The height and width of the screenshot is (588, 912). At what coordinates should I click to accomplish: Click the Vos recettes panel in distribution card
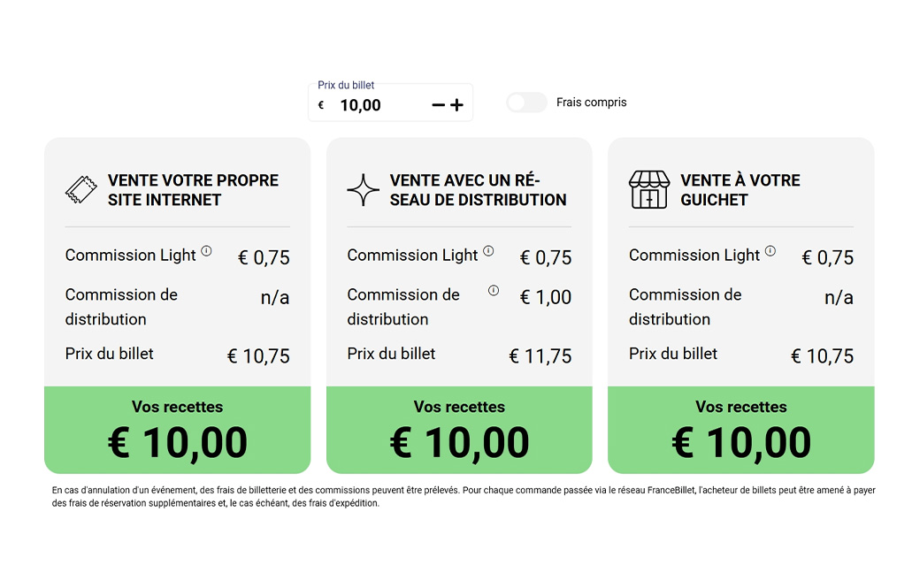459,430
